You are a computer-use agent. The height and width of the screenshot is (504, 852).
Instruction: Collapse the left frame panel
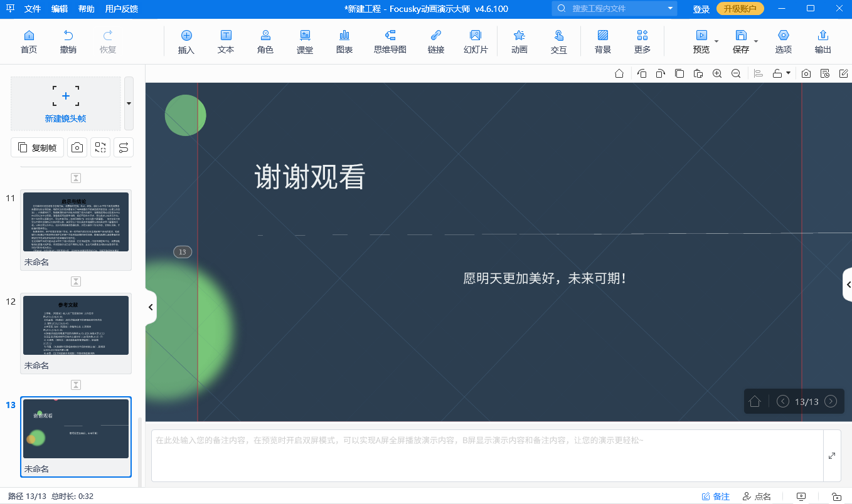[151, 307]
